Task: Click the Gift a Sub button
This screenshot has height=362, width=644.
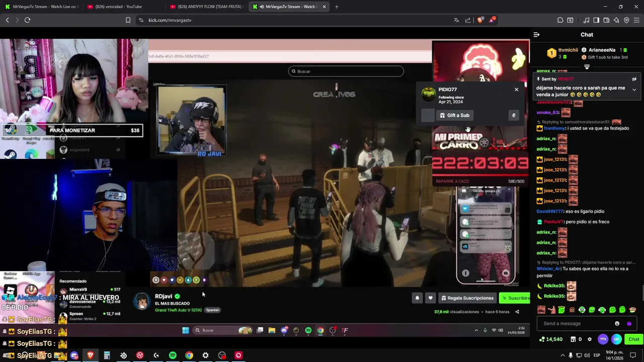Action: pyautogui.click(x=454, y=115)
